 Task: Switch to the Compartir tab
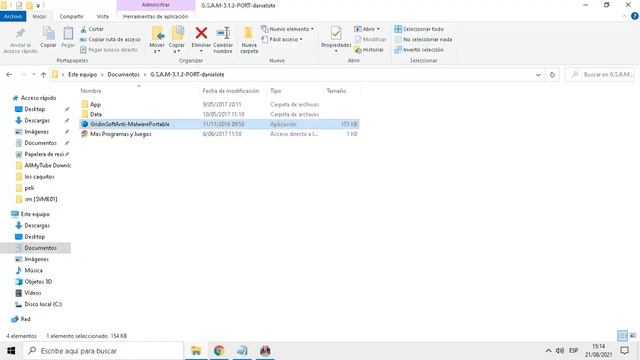tap(71, 16)
